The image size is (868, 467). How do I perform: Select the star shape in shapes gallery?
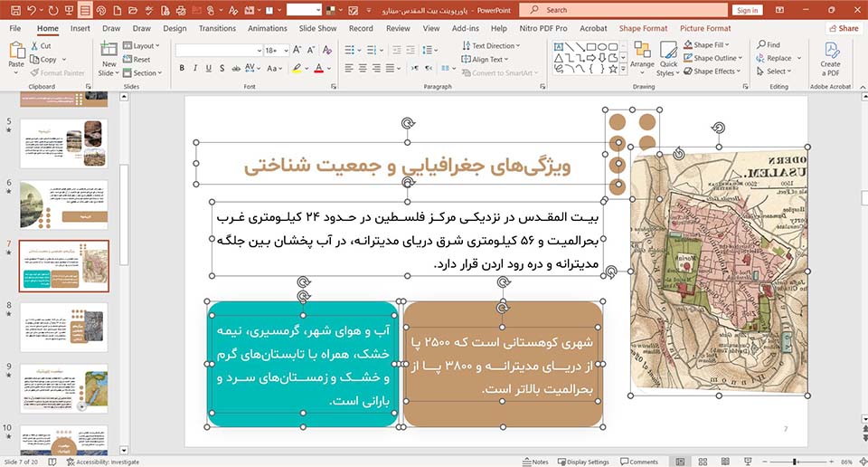(x=613, y=70)
